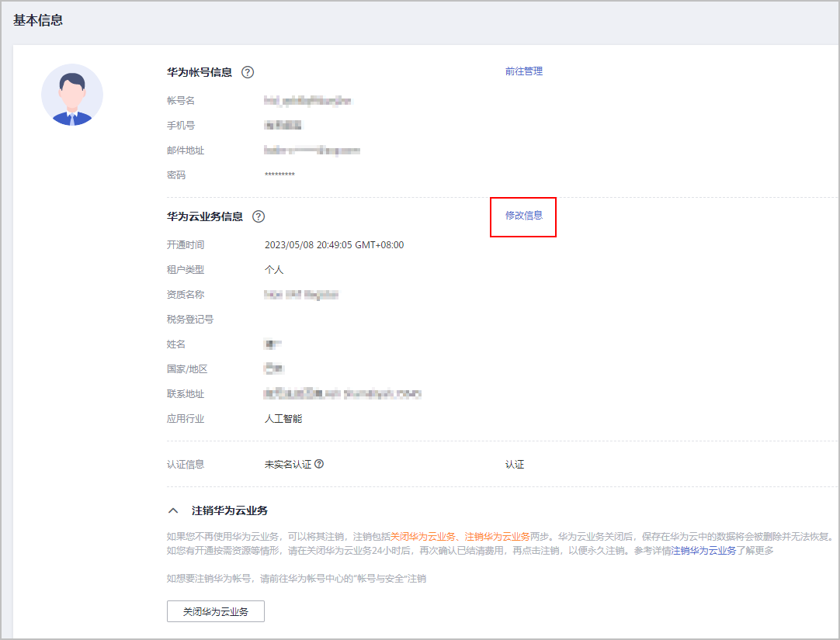The width and height of the screenshot is (840, 640).
Task: Click the 租户类型 label
Action: pos(186,270)
